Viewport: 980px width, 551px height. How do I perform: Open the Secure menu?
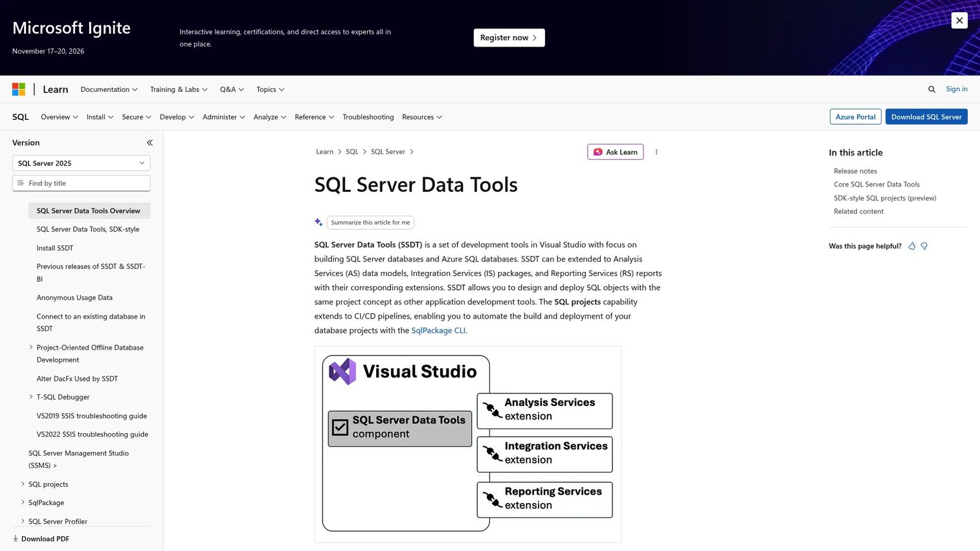tap(137, 117)
